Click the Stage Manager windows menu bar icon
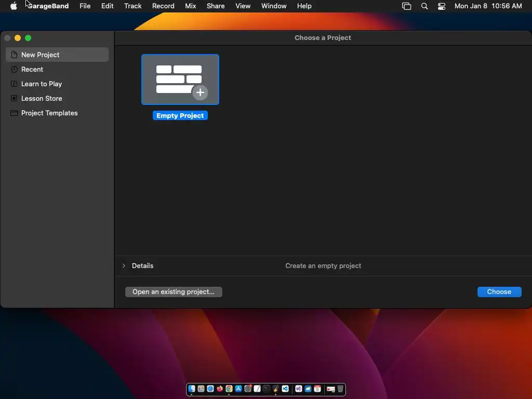The height and width of the screenshot is (399, 532). pos(406,6)
